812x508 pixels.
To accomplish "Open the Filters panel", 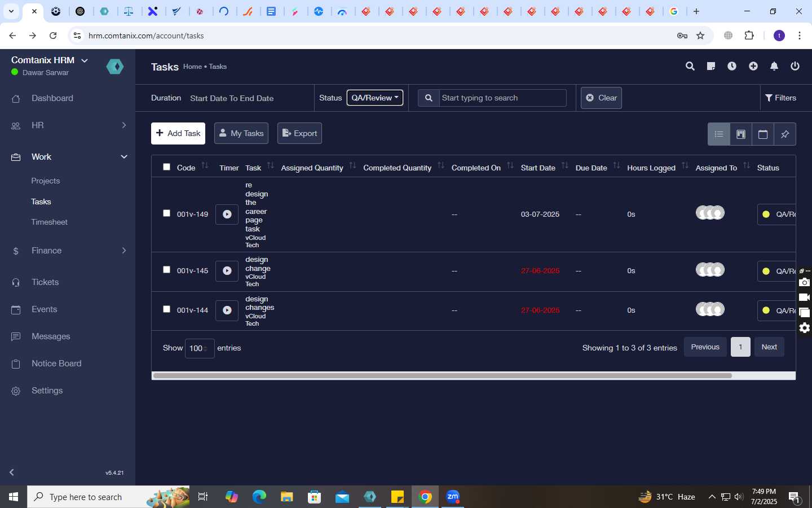I will pyautogui.click(x=781, y=98).
